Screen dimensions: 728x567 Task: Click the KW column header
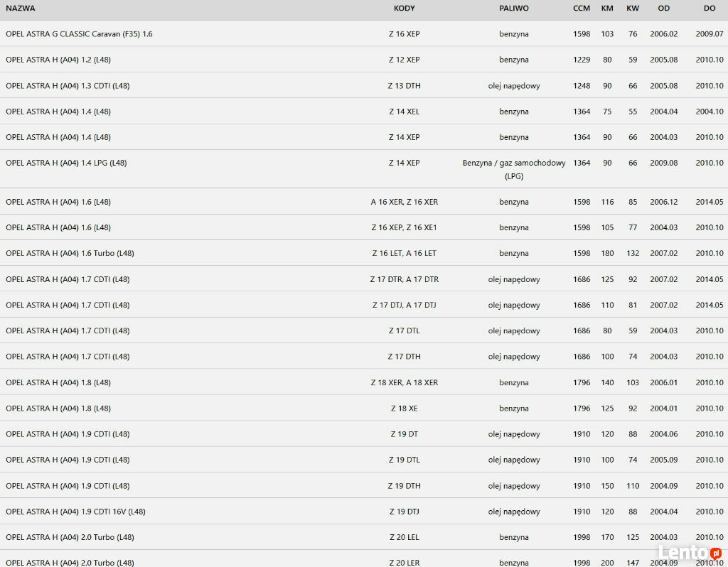coord(632,9)
